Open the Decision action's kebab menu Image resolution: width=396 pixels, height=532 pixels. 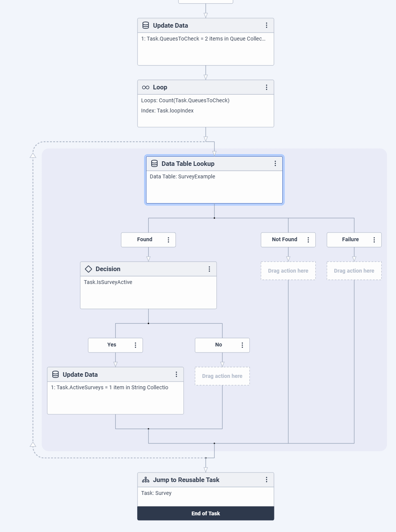[x=209, y=269]
